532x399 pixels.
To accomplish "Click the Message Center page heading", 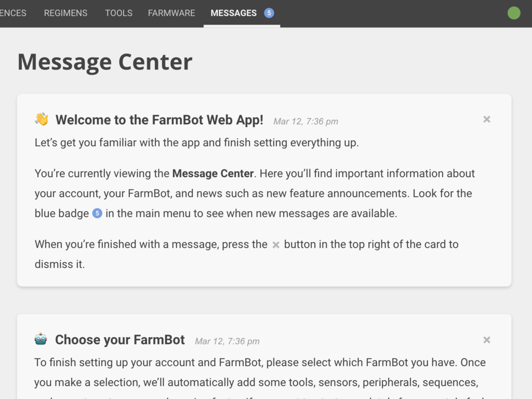I will point(105,62).
